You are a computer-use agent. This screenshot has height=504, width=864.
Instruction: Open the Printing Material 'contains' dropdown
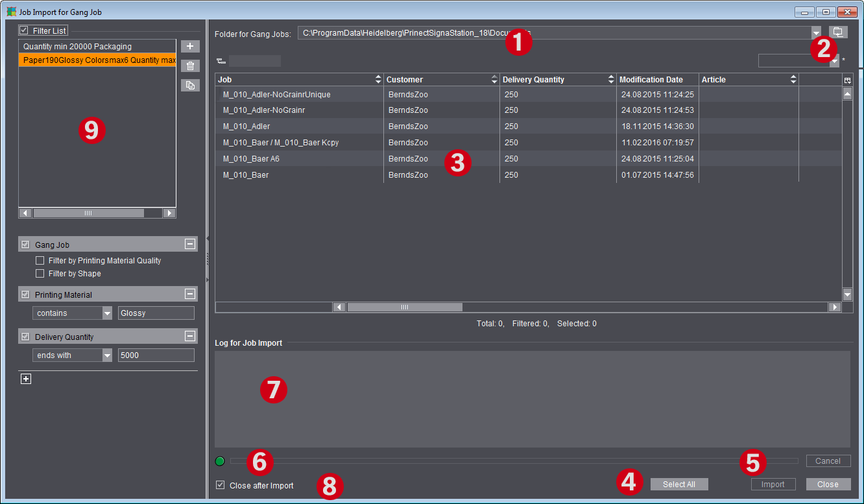(x=107, y=313)
